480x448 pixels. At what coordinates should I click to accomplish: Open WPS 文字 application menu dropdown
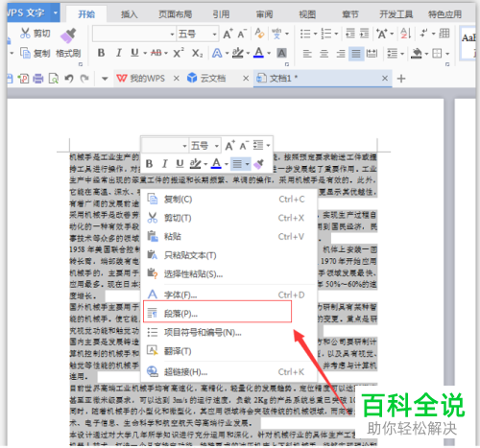point(56,12)
